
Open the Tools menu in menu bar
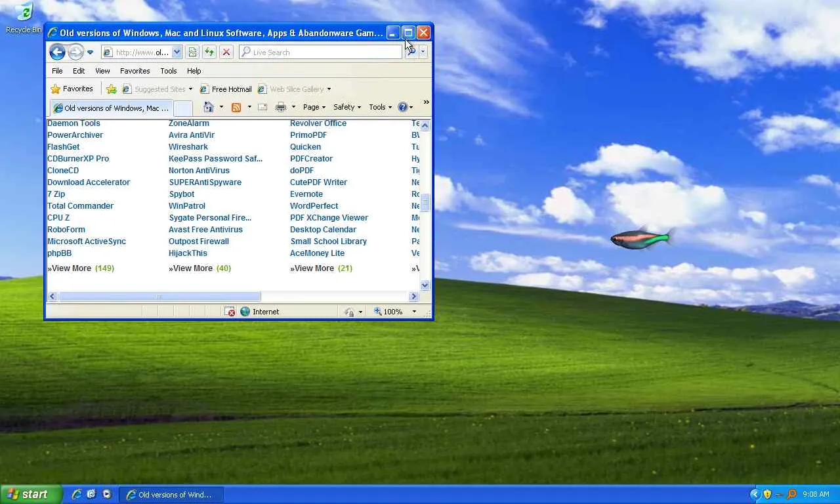click(169, 71)
